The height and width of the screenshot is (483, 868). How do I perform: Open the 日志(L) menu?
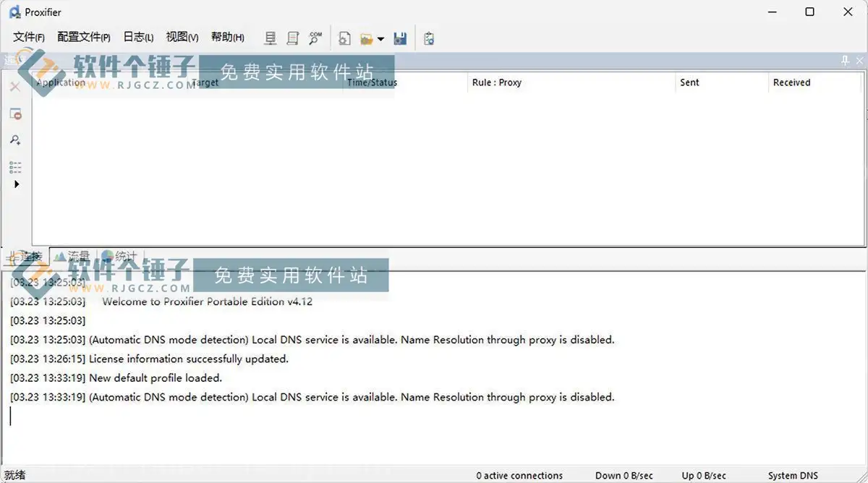[x=138, y=38]
